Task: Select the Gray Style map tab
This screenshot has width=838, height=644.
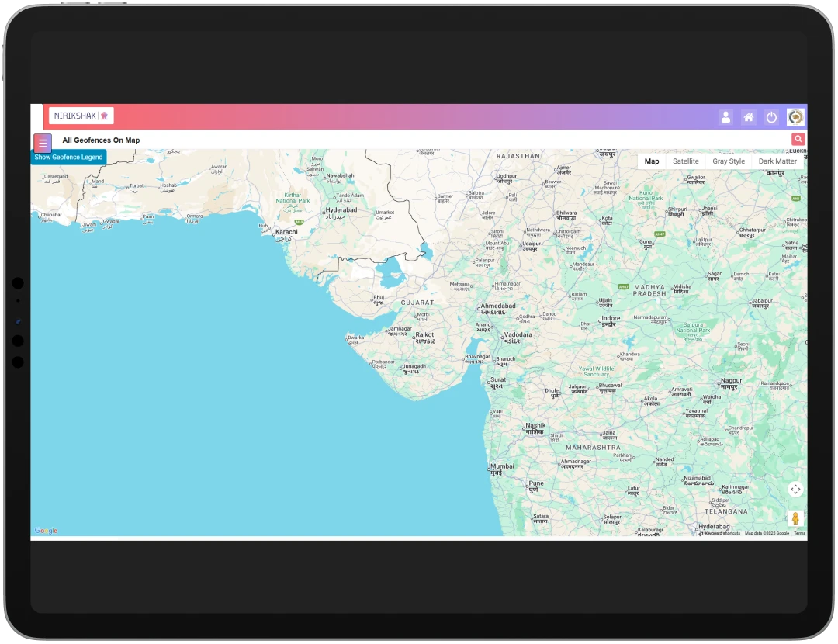Action: [729, 161]
